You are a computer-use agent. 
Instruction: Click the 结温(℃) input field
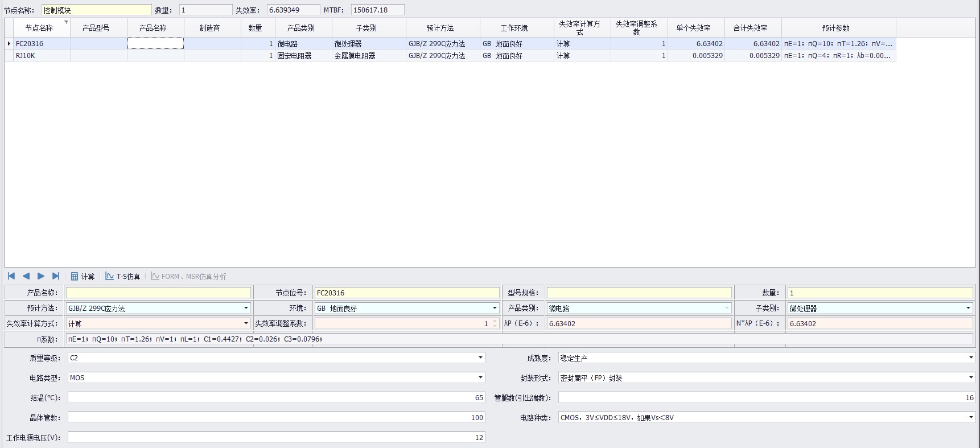276,398
